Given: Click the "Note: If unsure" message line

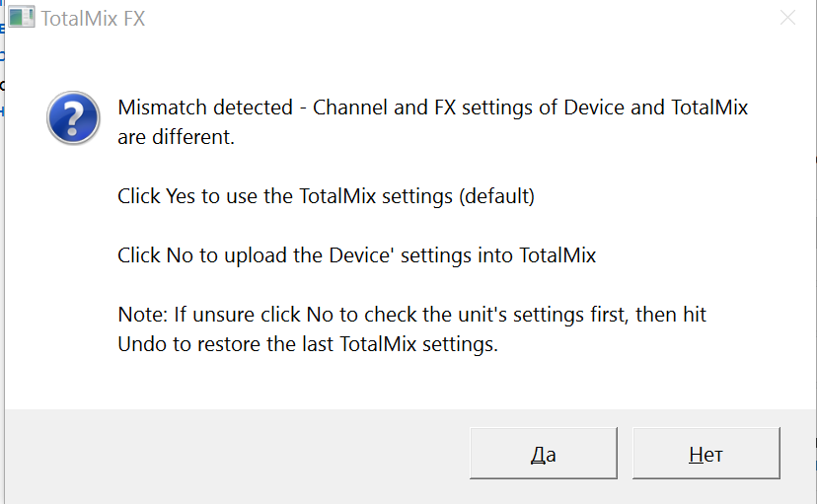Looking at the screenshot, I should (x=411, y=316).
